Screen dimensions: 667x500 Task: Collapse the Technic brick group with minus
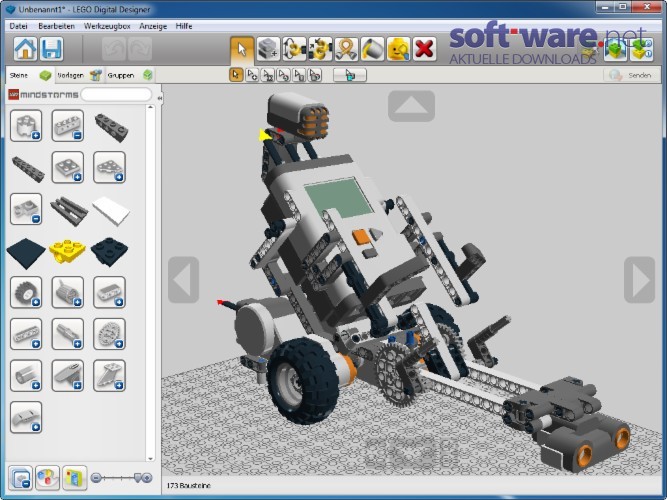tap(68, 126)
